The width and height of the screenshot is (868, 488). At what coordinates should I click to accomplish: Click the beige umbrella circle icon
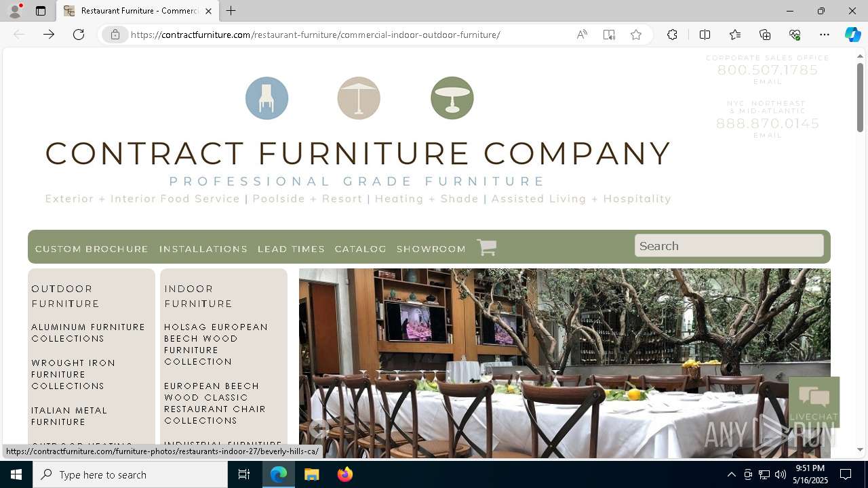359,98
